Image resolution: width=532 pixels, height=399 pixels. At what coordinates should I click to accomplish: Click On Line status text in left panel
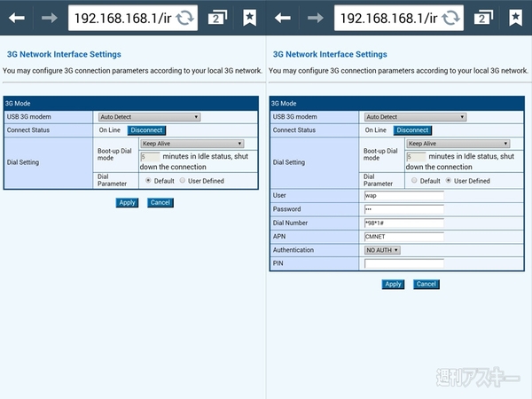[x=110, y=130]
